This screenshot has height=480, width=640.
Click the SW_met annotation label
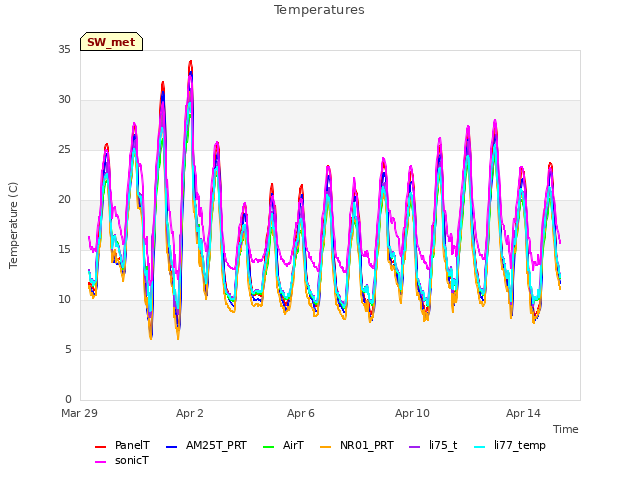(x=111, y=42)
